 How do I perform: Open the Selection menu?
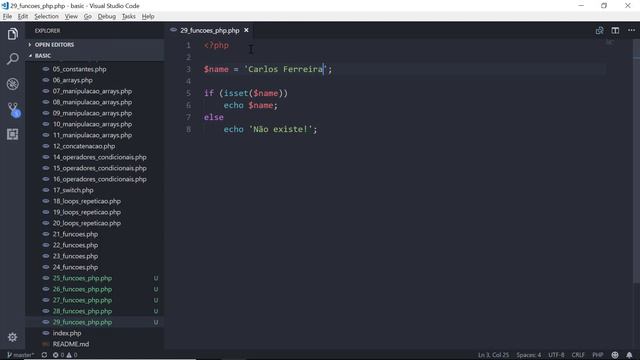(46, 16)
